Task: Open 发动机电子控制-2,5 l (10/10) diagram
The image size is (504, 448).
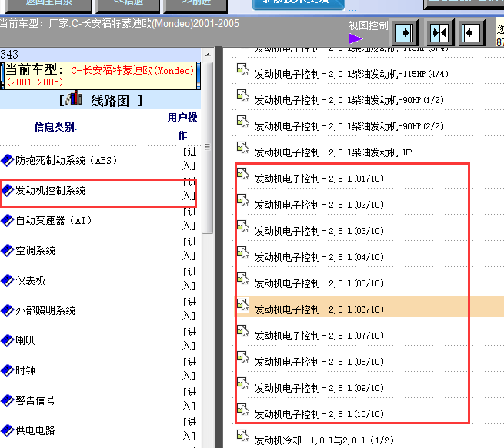Action: pos(319,414)
